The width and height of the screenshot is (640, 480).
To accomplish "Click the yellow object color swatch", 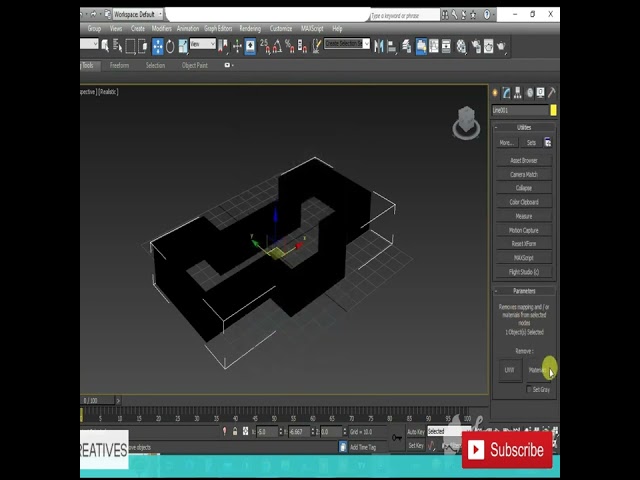I will pos(553,110).
